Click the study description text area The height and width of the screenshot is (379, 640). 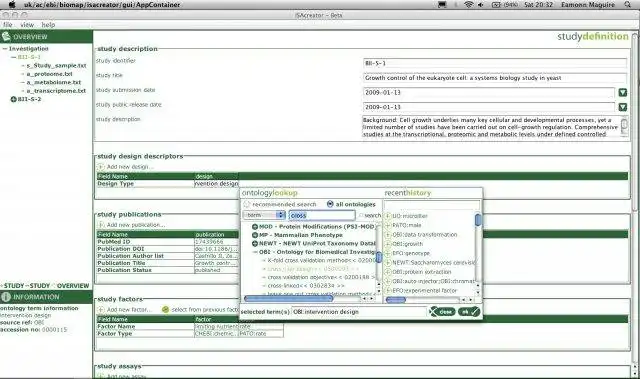(491, 127)
